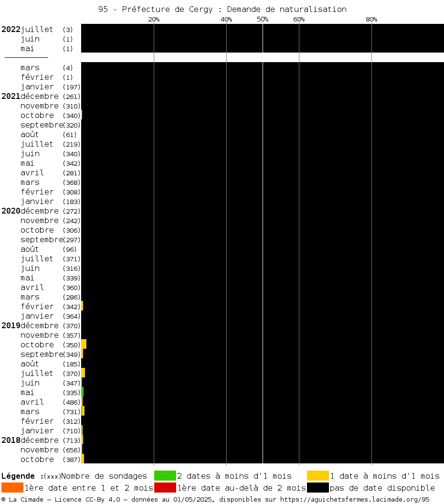This screenshot has width=444, height=504.
Task: Click the chart title 'Préfecture de Cergy'
Action: [x=167, y=10]
